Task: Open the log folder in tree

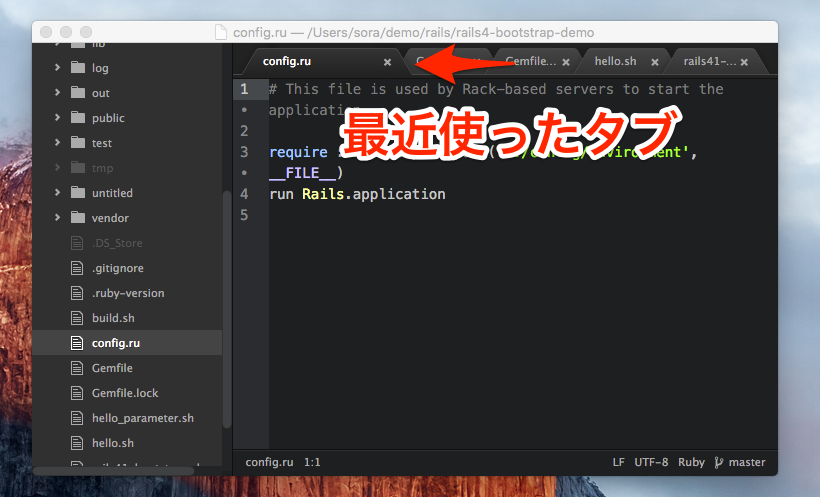Action: 100,68
